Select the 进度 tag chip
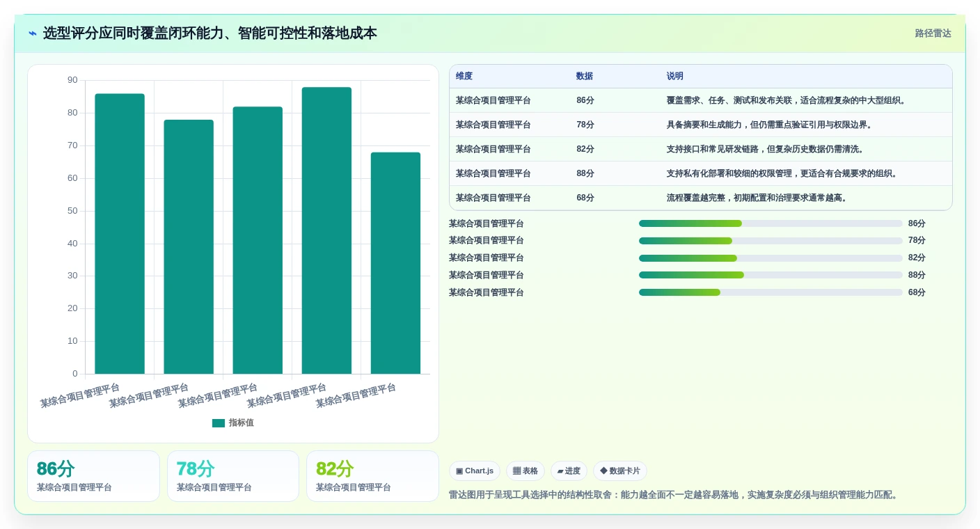 click(569, 471)
